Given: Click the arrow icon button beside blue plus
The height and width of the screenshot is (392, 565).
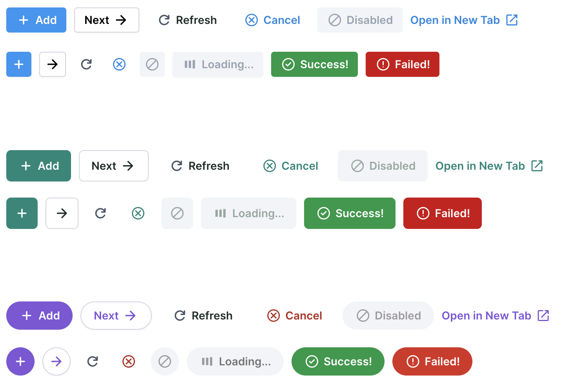Looking at the screenshot, I should coord(53,64).
